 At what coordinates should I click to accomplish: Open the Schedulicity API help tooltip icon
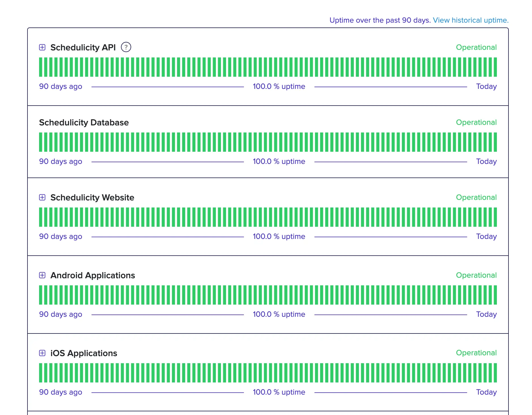[126, 47]
